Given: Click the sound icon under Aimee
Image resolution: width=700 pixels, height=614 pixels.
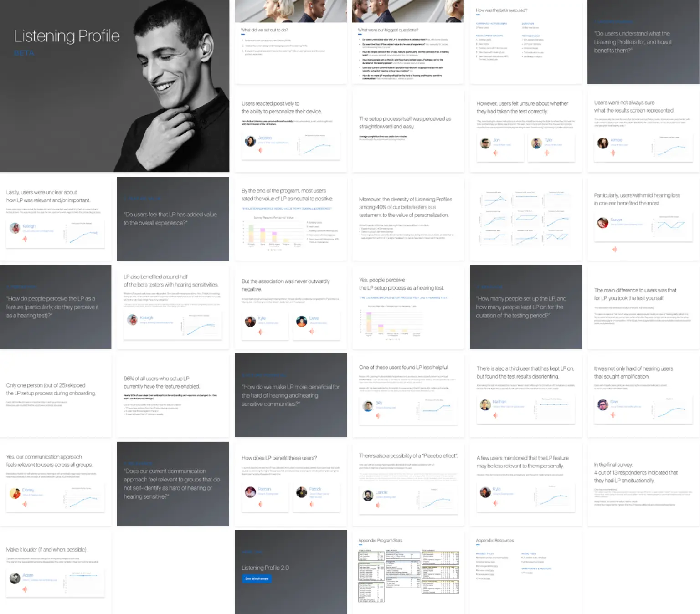Looking at the screenshot, I should (612, 153).
